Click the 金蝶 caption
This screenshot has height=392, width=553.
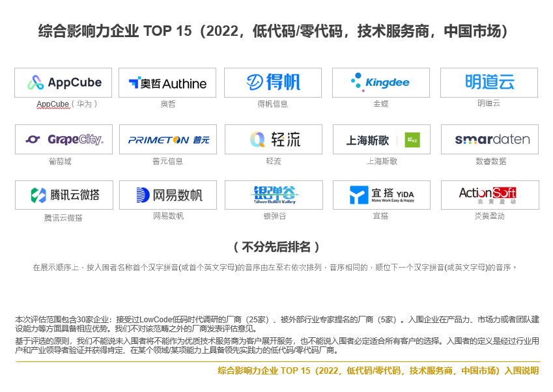[381, 104]
